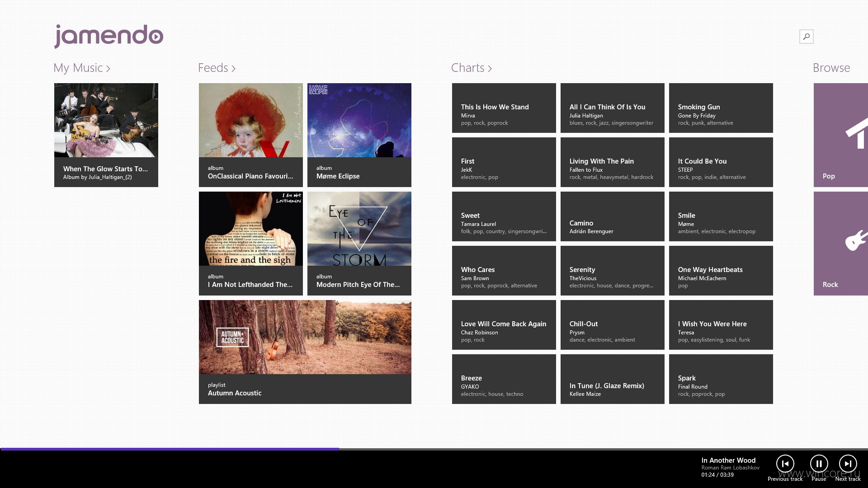Image resolution: width=868 pixels, height=488 pixels.
Task: Play It Could Be You by STEEP
Action: [x=721, y=162]
